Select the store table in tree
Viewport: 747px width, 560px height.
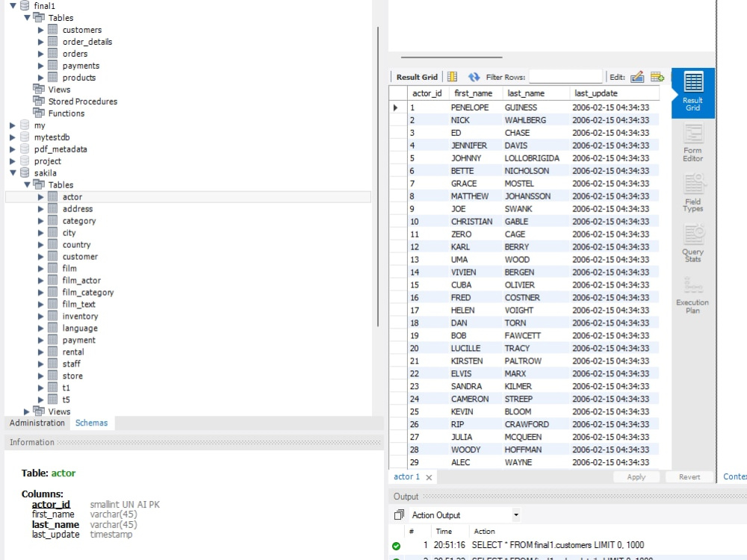[72, 376]
